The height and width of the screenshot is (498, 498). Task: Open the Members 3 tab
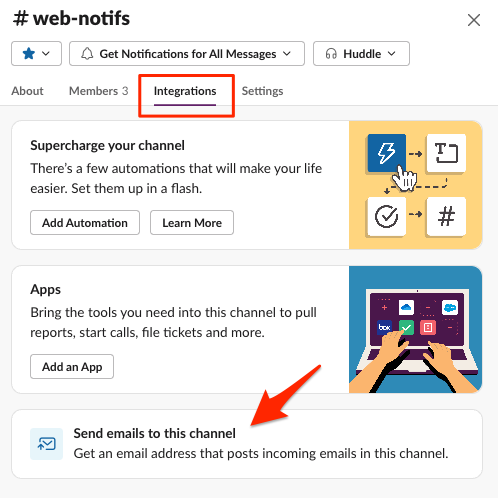(99, 91)
